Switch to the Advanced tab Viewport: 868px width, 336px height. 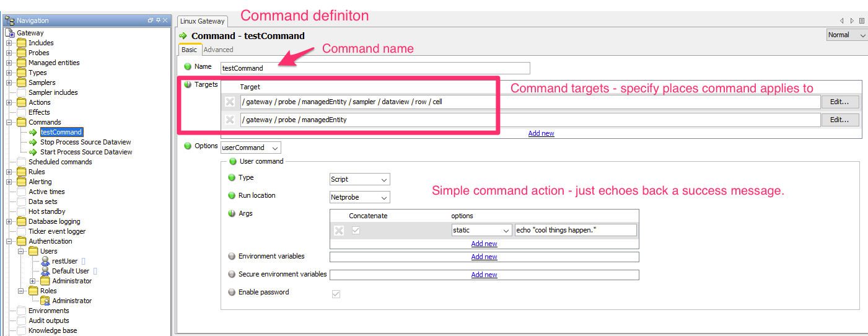[218, 50]
